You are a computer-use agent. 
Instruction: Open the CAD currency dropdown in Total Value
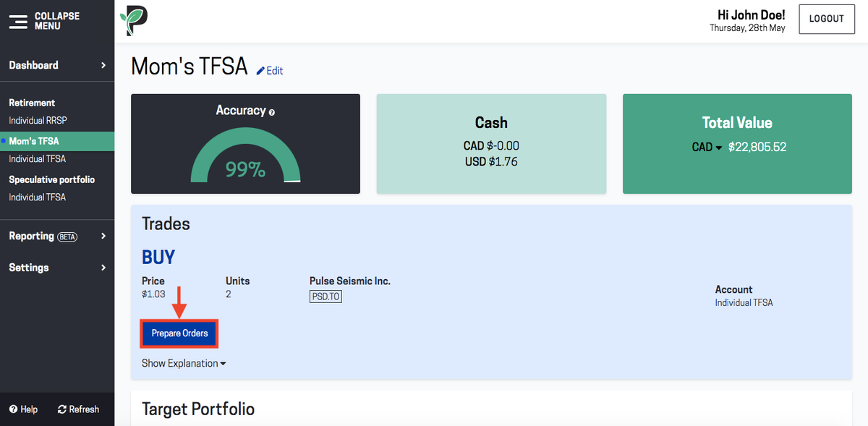(707, 147)
